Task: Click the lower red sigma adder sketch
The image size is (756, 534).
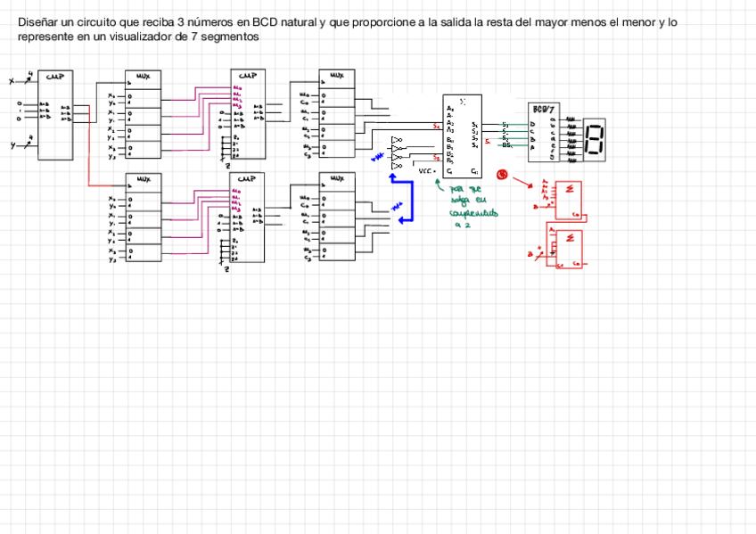Action: [x=568, y=248]
